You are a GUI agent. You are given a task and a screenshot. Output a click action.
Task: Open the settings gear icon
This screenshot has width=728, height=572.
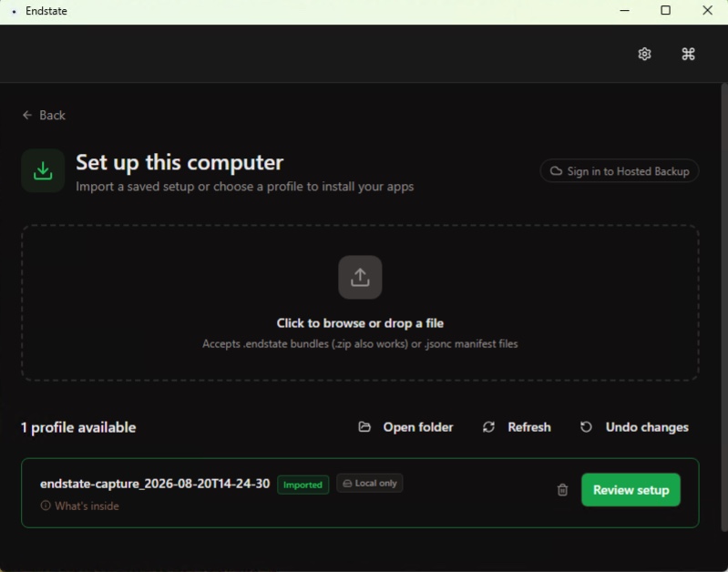point(644,54)
